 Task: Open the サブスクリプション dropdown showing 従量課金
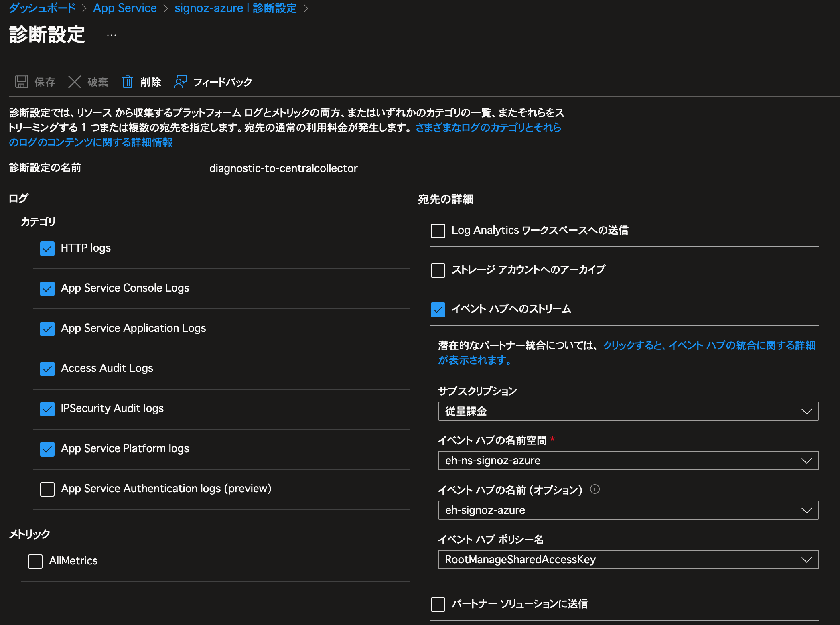[x=628, y=411]
